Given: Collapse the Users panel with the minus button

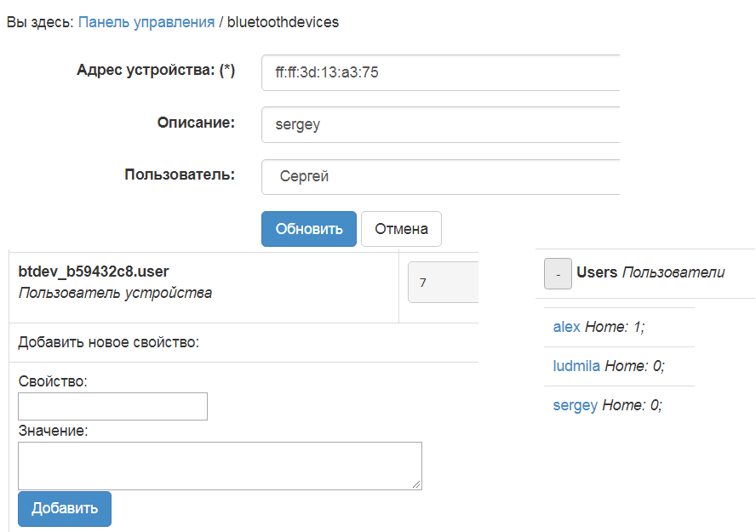Looking at the screenshot, I should tap(558, 273).
